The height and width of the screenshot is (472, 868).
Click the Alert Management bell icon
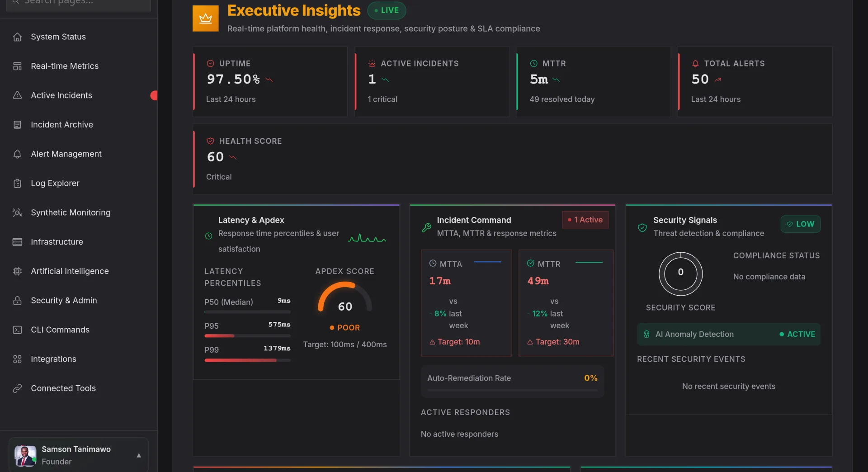tap(17, 154)
